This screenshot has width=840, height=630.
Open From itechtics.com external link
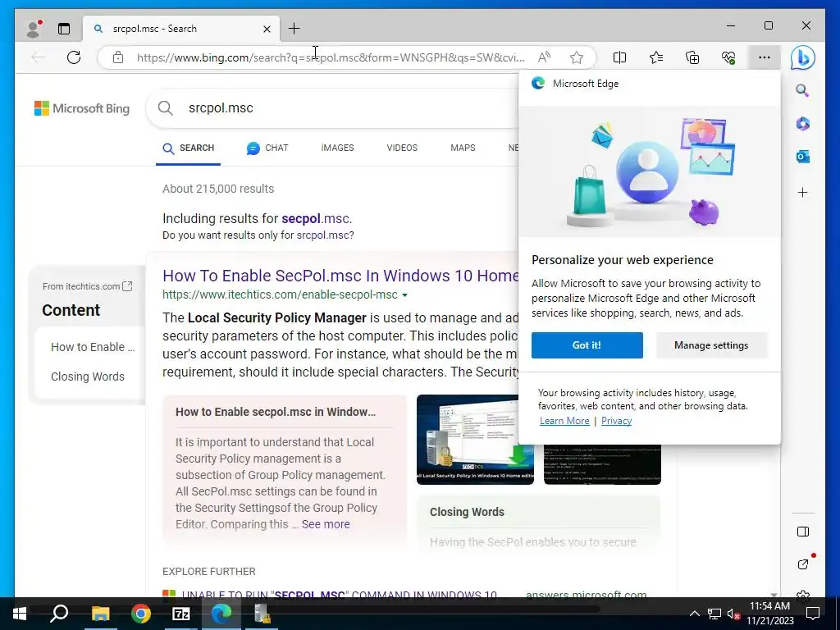click(87, 286)
